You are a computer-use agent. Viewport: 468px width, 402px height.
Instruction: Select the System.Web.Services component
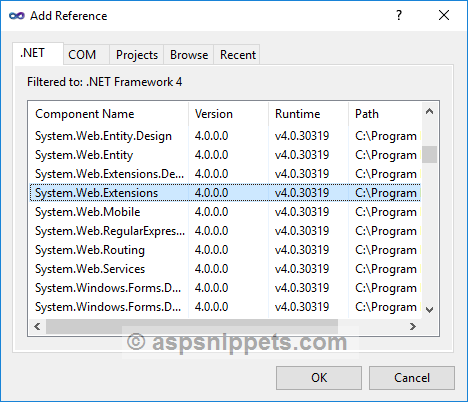[x=225, y=269]
